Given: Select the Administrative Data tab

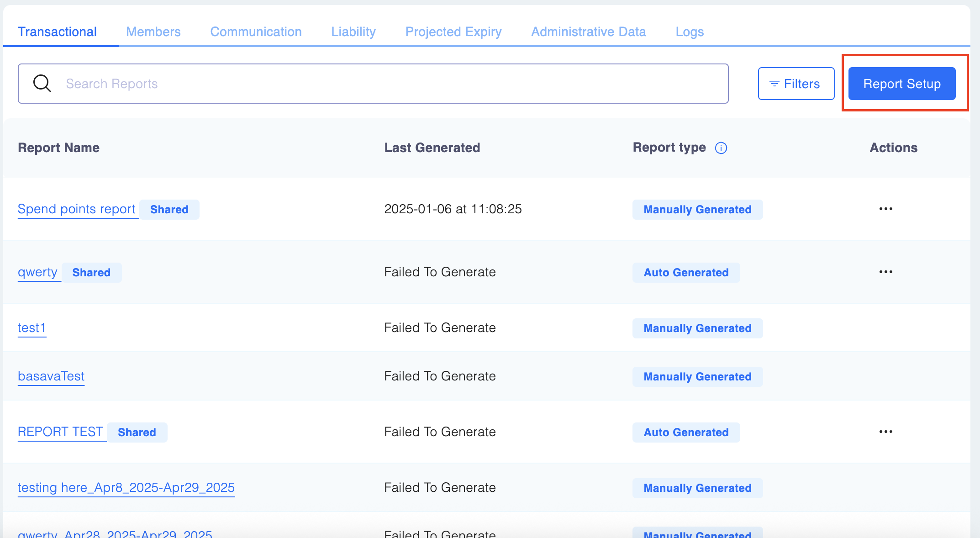Looking at the screenshot, I should click(x=588, y=32).
